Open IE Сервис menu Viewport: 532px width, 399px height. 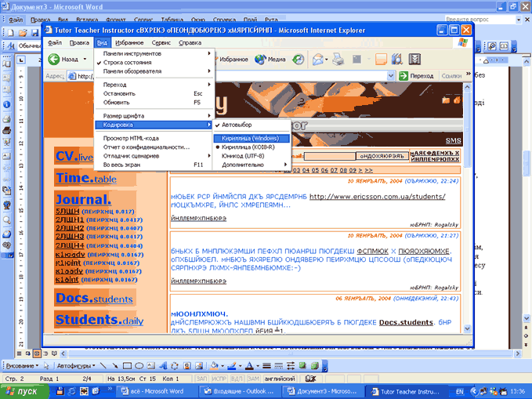[x=161, y=43]
